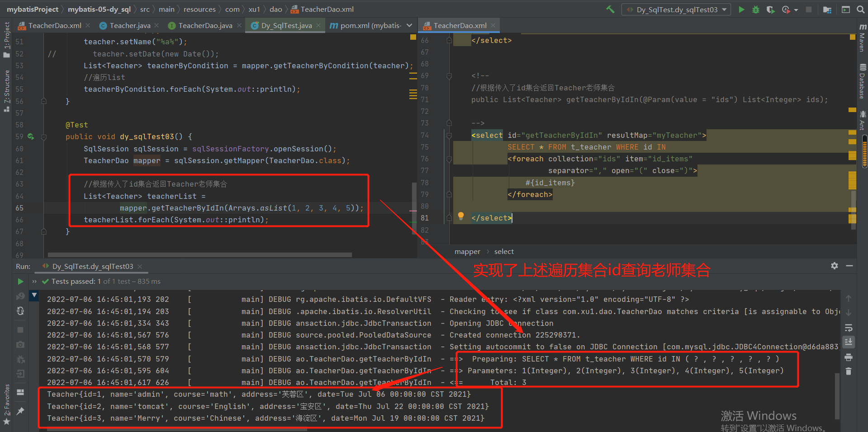868x432 pixels.
Task: Click the dao breadcrumb
Action: [x=276, y=9]
